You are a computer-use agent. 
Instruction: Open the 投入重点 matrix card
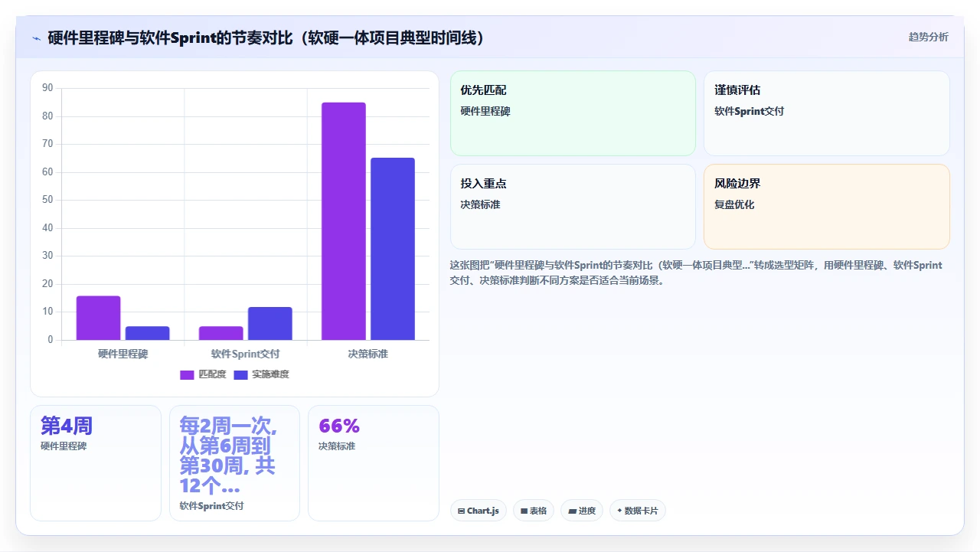pyautogui.click(x=573, y=207)
